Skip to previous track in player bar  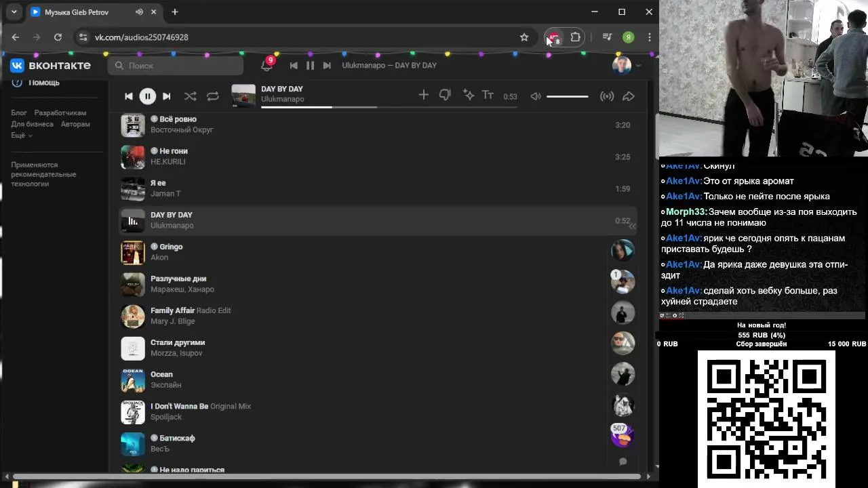coord(129,96)
